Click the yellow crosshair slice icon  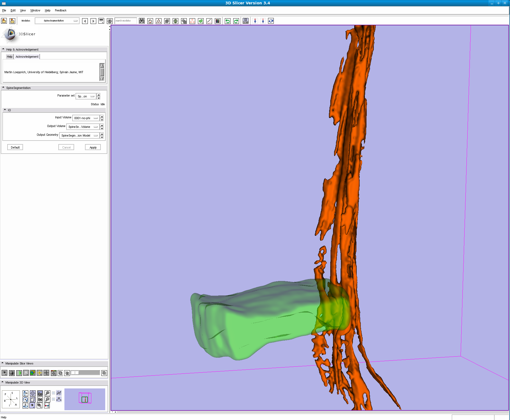point(39,373)
